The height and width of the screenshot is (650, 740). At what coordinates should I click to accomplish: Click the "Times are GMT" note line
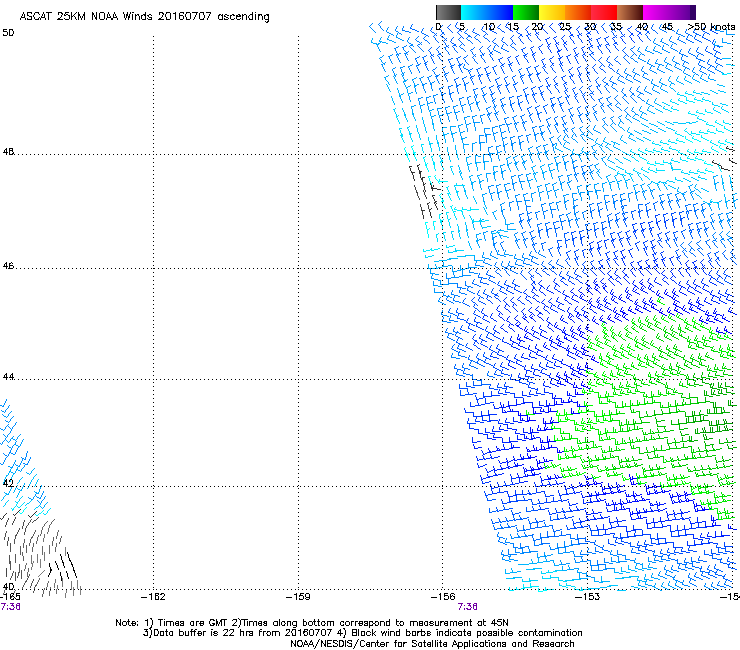coord(311,623)
